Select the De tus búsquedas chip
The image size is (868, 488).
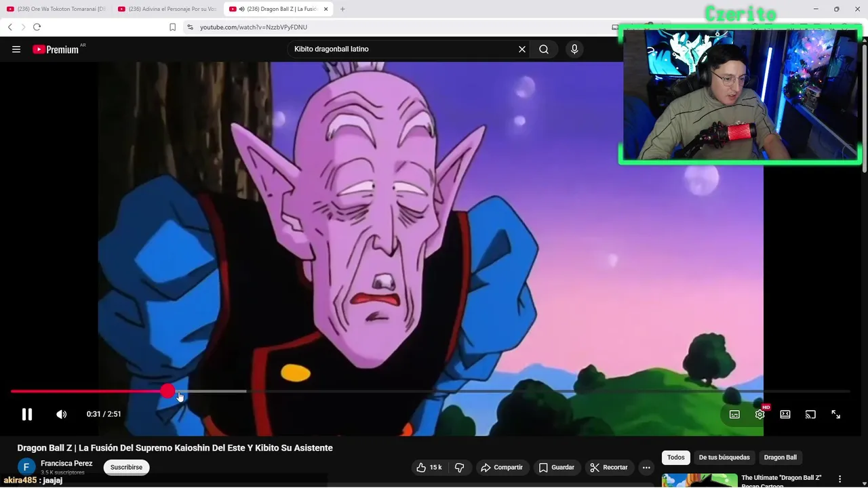724,457
